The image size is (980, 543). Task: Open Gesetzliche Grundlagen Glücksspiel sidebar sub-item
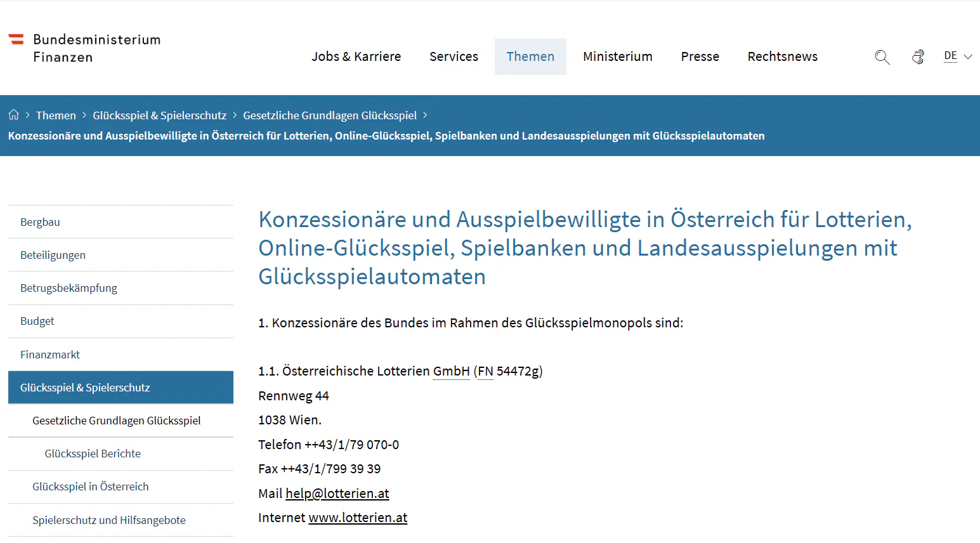tap(121, 421)
